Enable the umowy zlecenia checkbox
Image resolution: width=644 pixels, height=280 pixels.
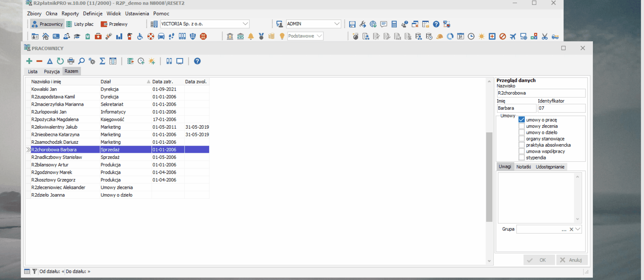522,126
